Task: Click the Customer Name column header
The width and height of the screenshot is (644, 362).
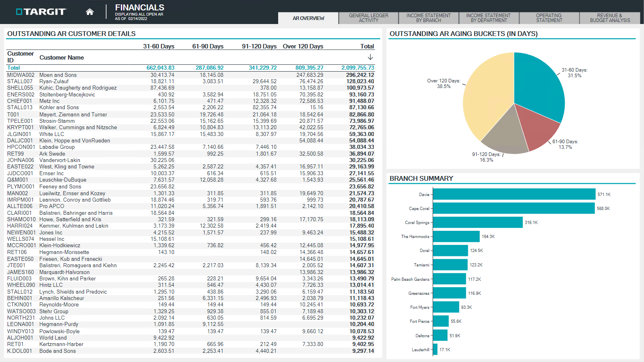Action: pyautogui.click(x=62, y=58)
